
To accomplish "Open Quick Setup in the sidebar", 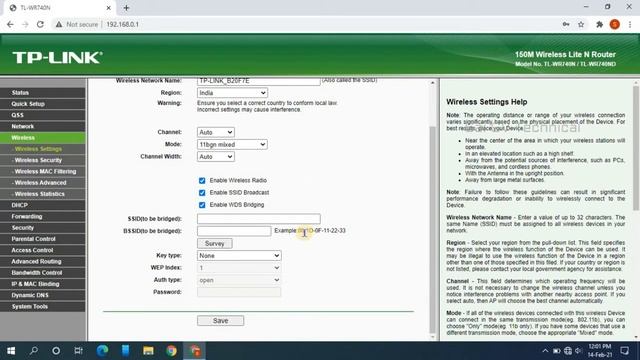I will click(x=43, y=104).
